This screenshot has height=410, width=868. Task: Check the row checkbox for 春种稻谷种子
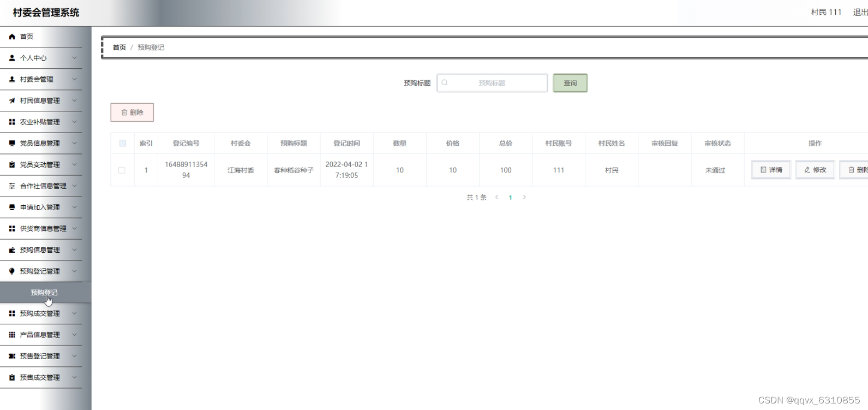(x=122, y=170)
